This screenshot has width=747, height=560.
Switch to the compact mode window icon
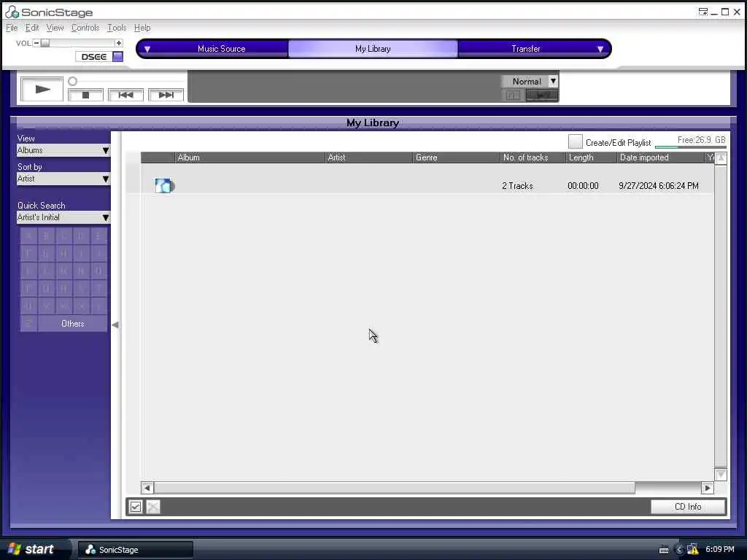tap(703, 12)
